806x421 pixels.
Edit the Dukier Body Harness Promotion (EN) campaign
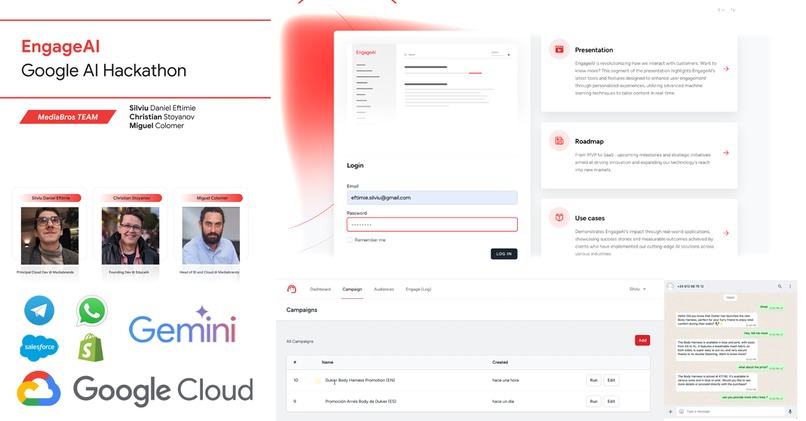coord(611,380)
